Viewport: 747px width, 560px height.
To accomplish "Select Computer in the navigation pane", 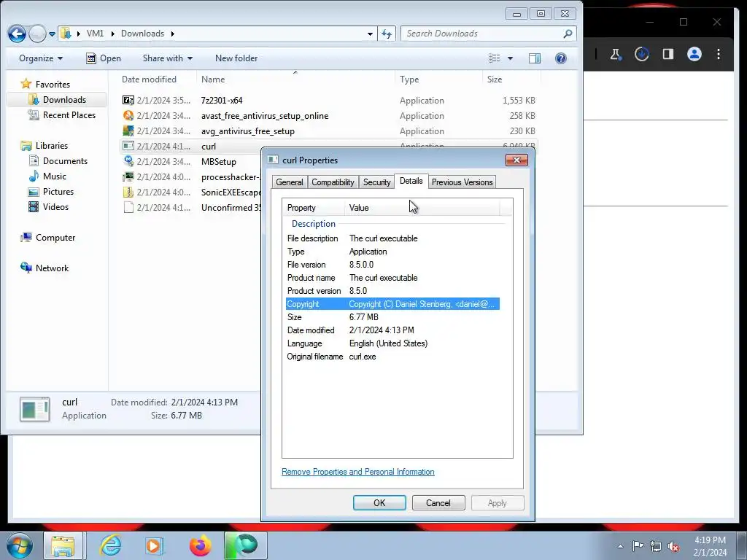I will click(55, 238).
